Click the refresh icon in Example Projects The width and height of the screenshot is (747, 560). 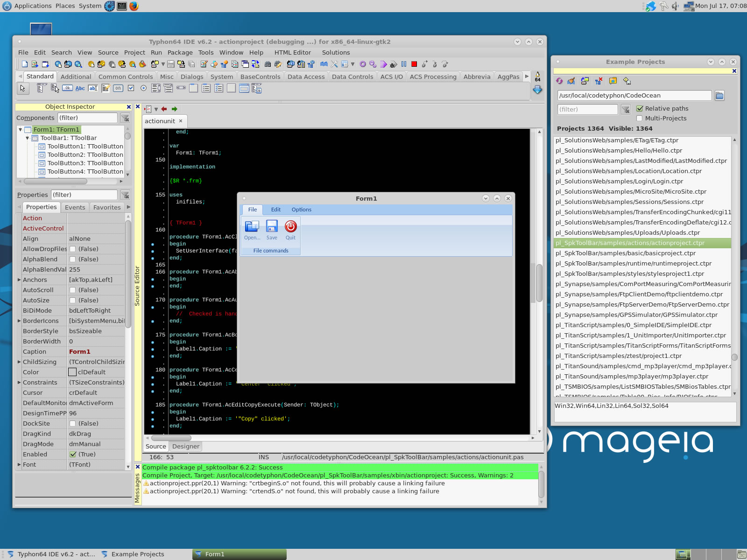coord(559,81)
